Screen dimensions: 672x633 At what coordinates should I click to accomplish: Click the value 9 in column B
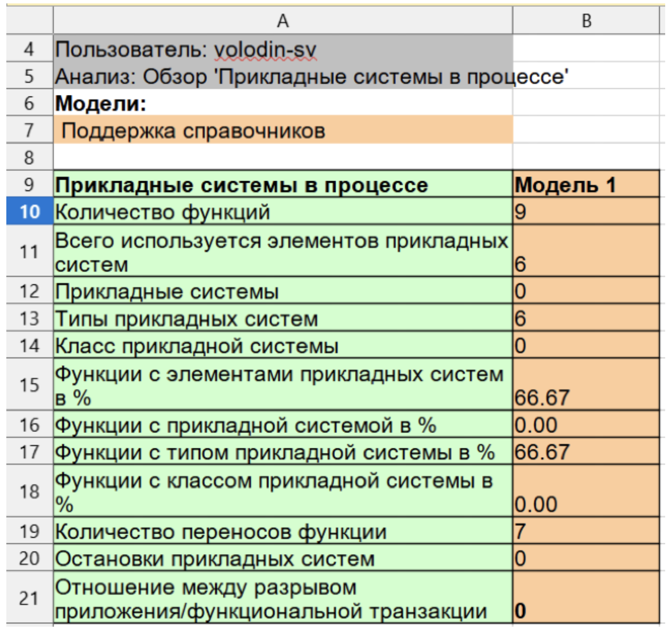point(586,212)
